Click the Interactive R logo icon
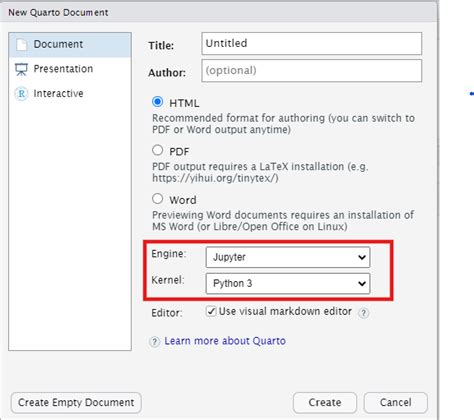The width and height of the screenshot is (474, 420). pos(21,94)
